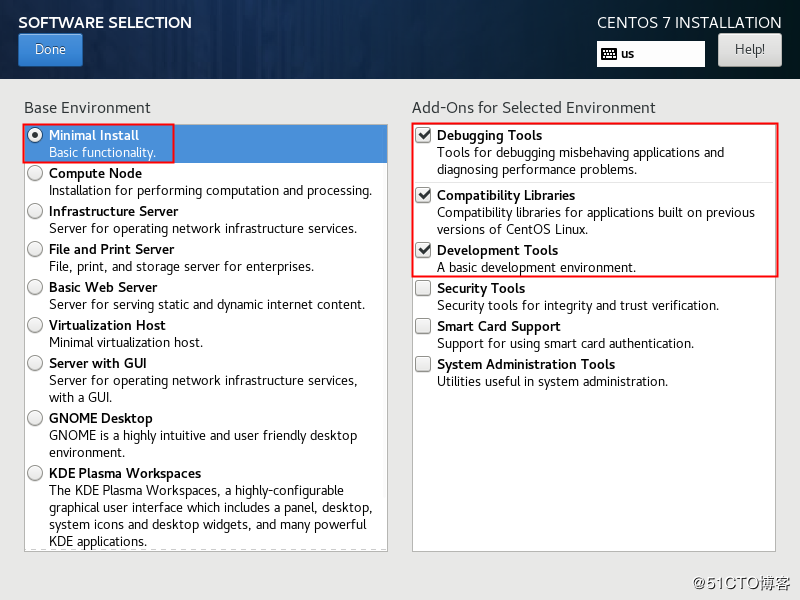800x600 pixels.
Task: Click the System Administration Tools label
Action: click(x=526, y=364)
